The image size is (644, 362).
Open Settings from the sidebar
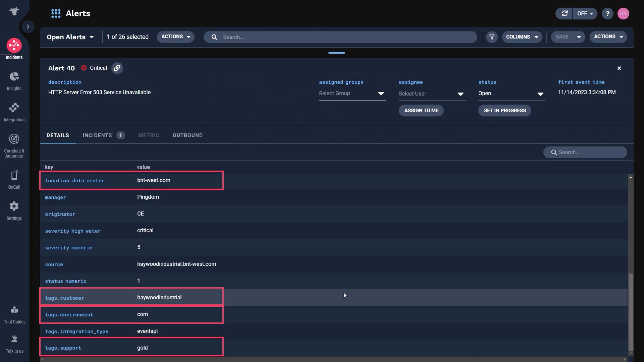tap(14, 211)
